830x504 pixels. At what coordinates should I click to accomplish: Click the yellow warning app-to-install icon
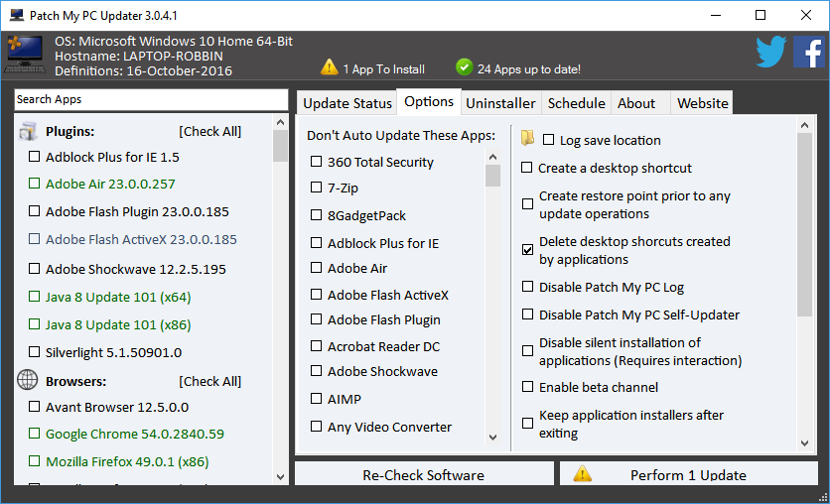coord(330,67)
